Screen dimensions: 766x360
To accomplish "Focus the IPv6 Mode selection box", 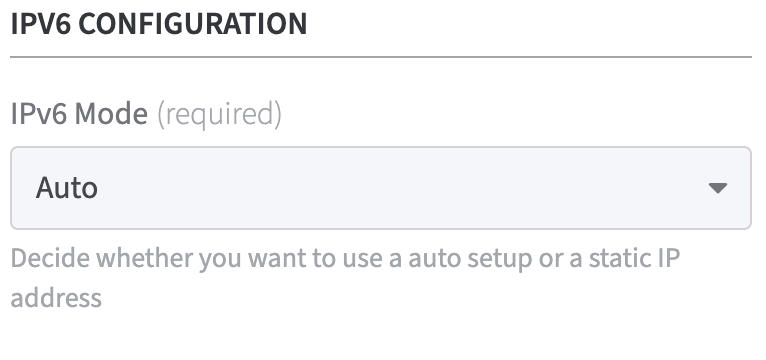I will [x=381, y=188].
